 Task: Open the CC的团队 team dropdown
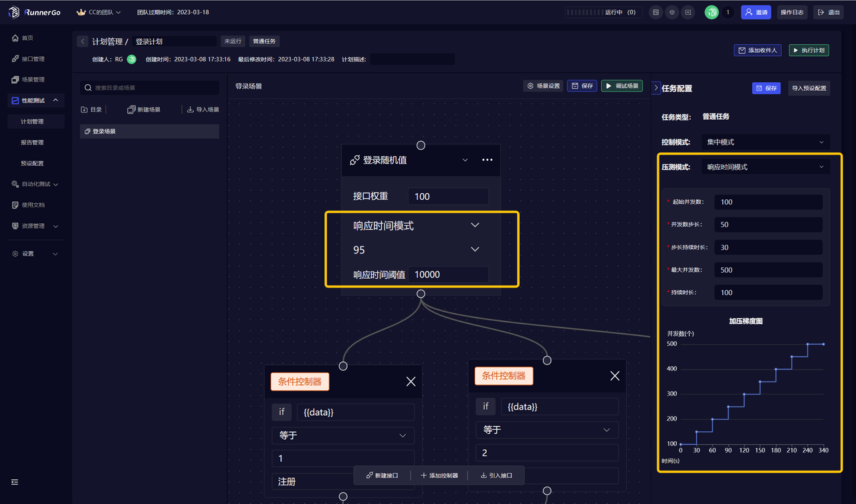(x=99, y=12)
